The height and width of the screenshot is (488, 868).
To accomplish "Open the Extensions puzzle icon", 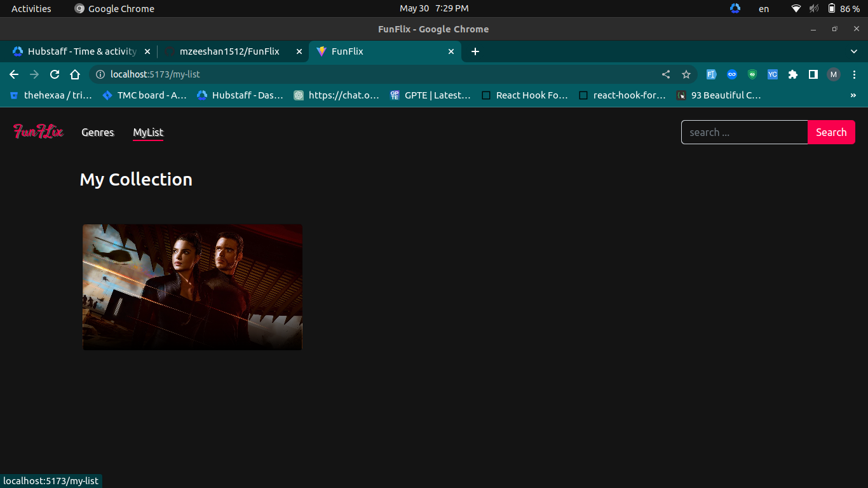I will point(793,74).
